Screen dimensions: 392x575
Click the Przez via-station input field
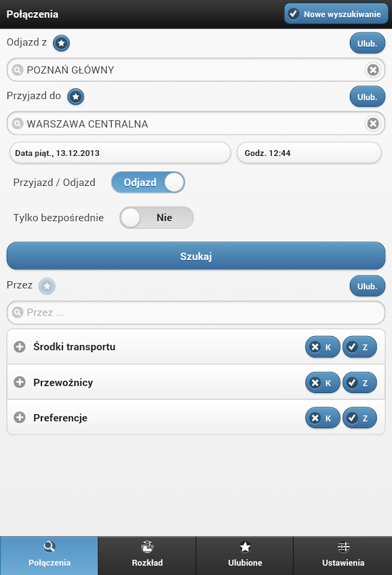coord(196,313)
